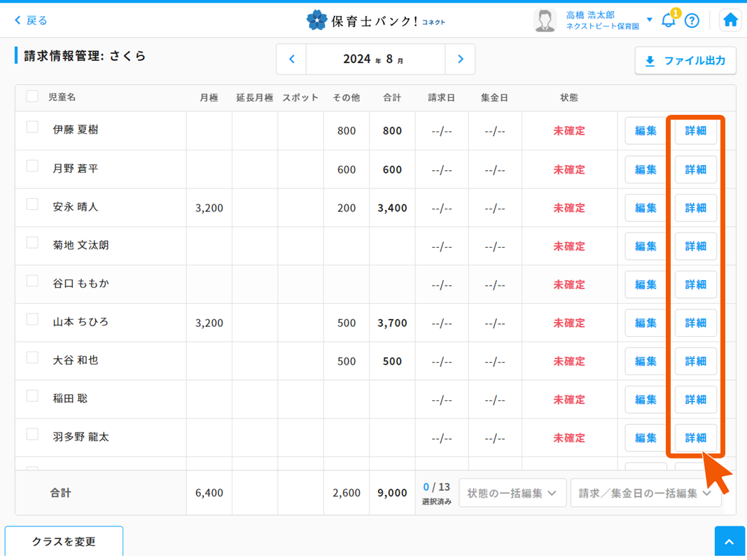This screenshot has height=560, width=747.
Task: Click クラスを変更 button
Action: point(64,542)
